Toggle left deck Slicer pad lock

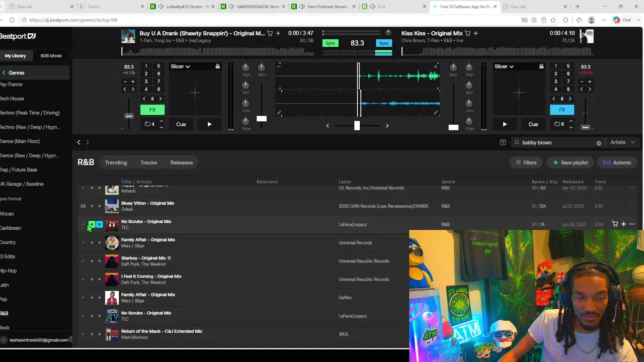point(217,66)
